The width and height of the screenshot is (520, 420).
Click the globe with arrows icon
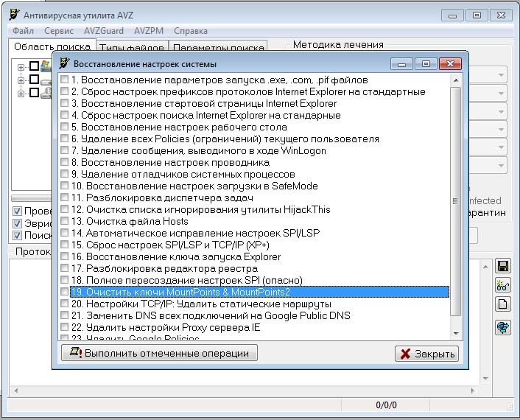(503, 328)
